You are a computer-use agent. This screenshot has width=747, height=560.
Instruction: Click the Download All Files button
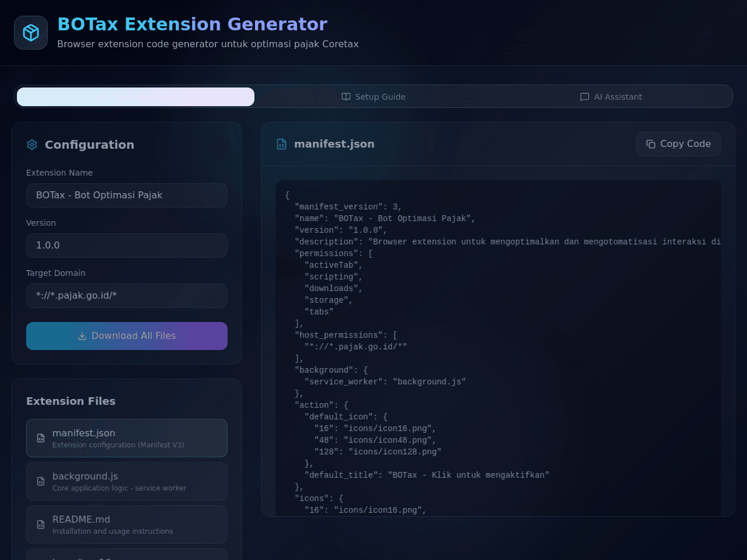click(127, 336)
